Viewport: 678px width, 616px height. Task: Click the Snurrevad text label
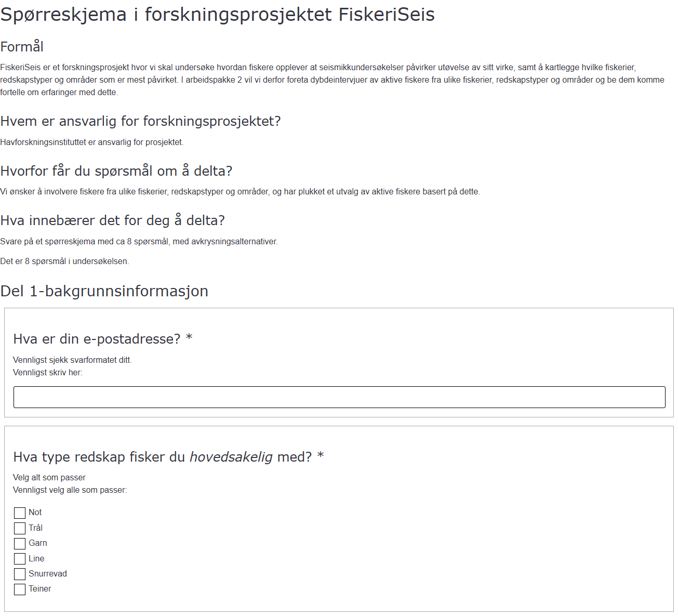[x=49, y=574]
